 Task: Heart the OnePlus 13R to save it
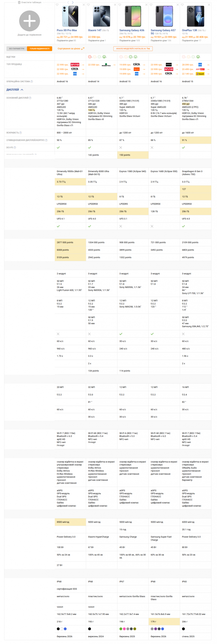coord(182,5)
